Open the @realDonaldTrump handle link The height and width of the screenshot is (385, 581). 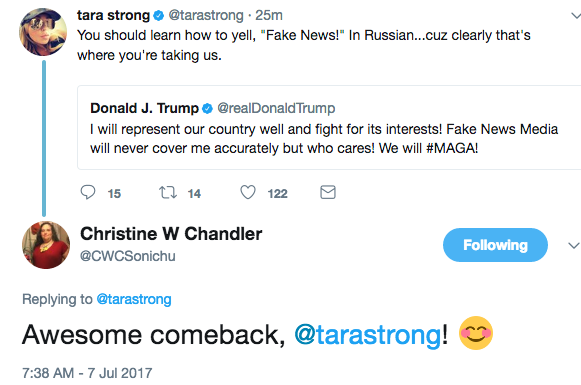tap(276, 108)
